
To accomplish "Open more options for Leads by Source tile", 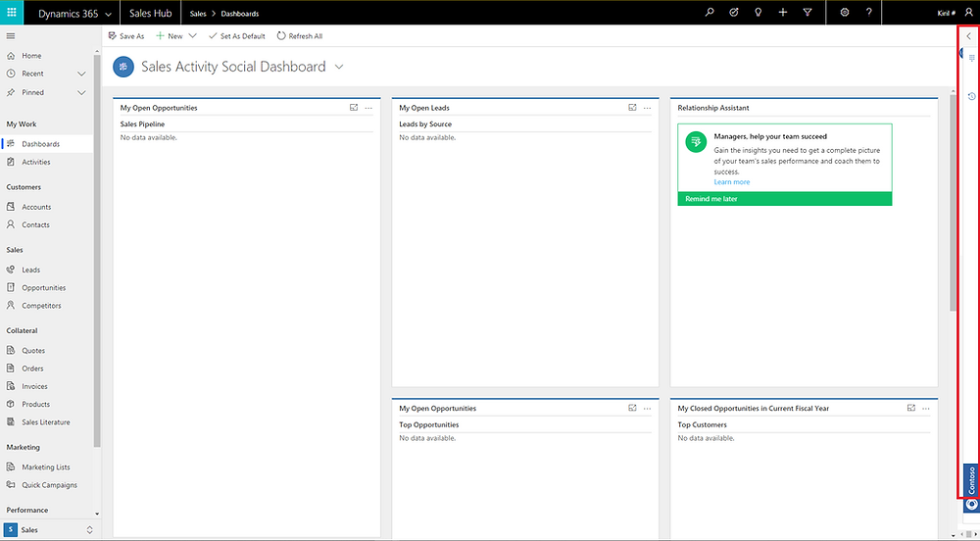I will (648, 108).
